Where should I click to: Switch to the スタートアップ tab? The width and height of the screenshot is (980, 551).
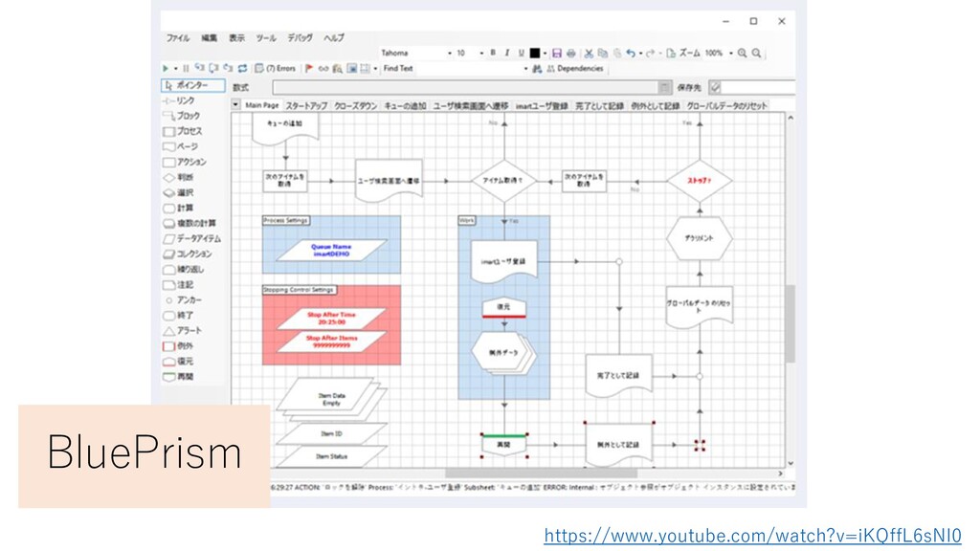click(x=306, y=106)
